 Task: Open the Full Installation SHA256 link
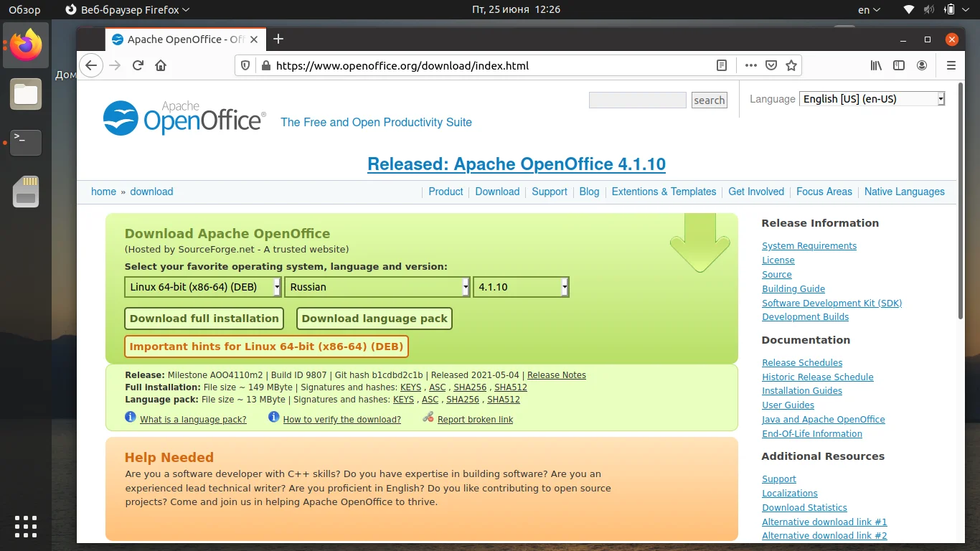pos(469,387)
